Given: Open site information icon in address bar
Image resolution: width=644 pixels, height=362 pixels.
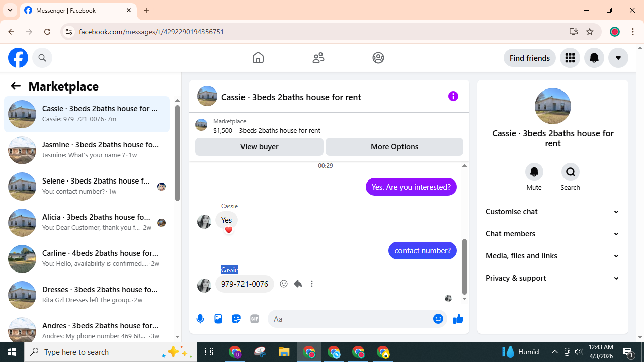Looking at the screenshot, I should pos(68,32).
